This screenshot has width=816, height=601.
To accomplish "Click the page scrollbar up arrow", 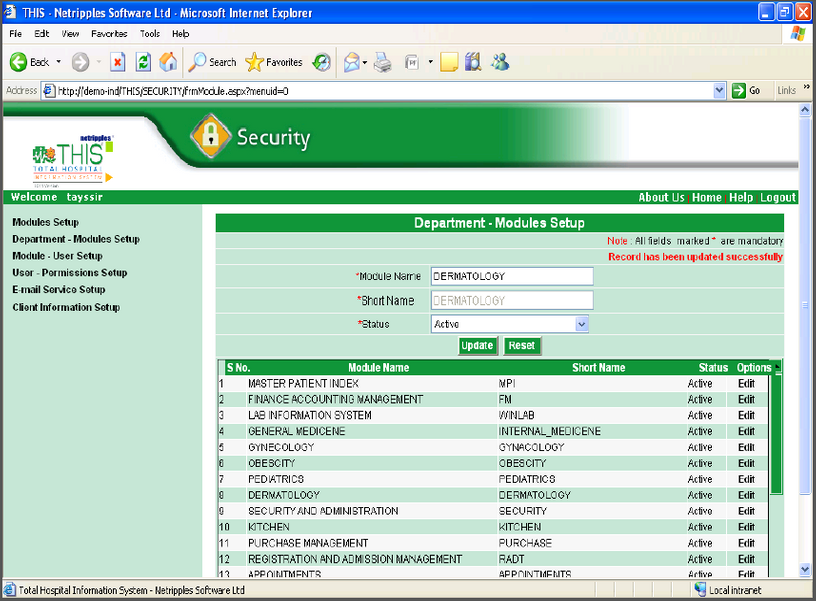I will pos(805,110).
